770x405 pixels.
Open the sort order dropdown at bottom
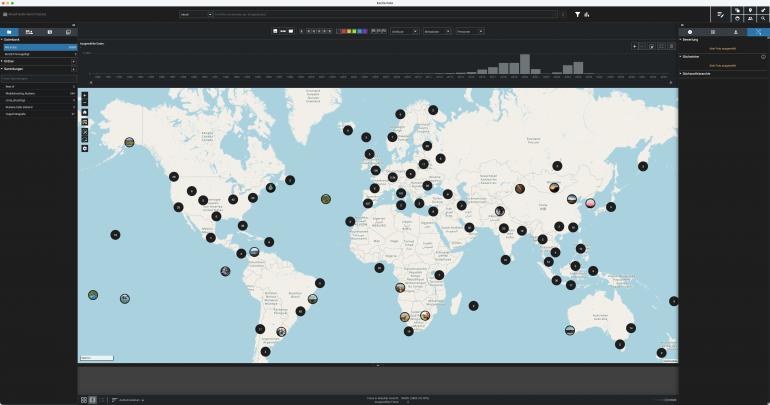128,400
